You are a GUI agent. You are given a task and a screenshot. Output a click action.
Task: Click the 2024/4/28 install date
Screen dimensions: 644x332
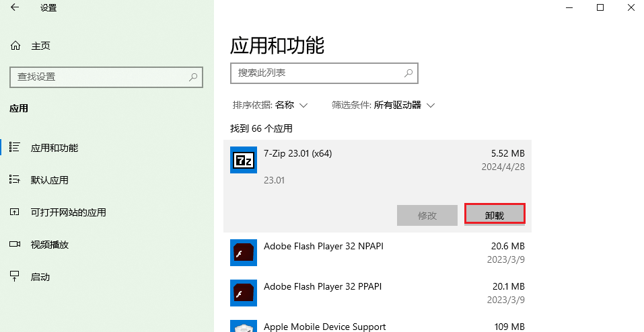click(503, 167)
